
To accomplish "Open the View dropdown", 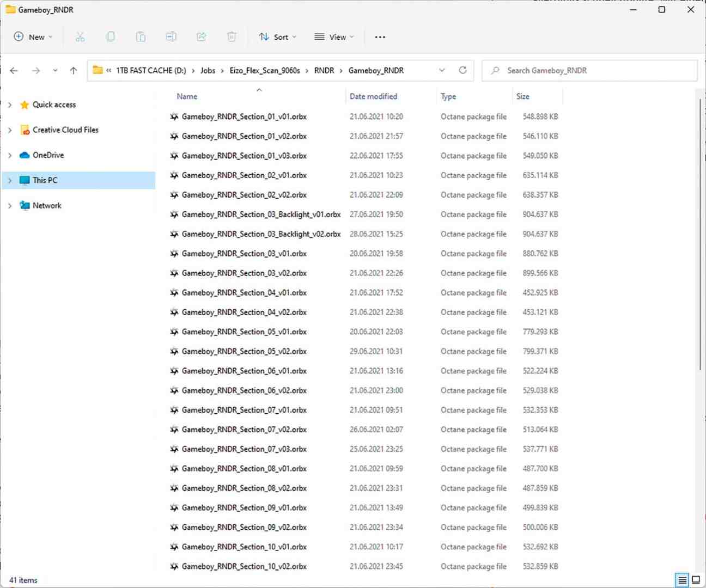I will [334, 36].
